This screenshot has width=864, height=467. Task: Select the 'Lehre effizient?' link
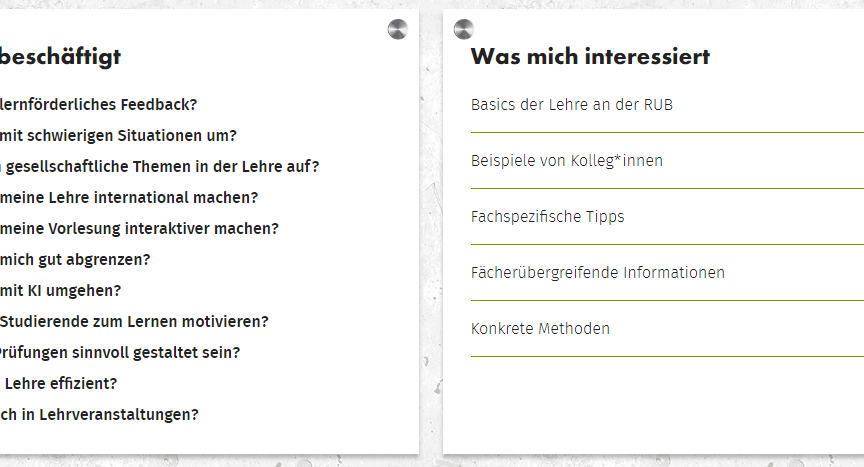pos(59,383)
